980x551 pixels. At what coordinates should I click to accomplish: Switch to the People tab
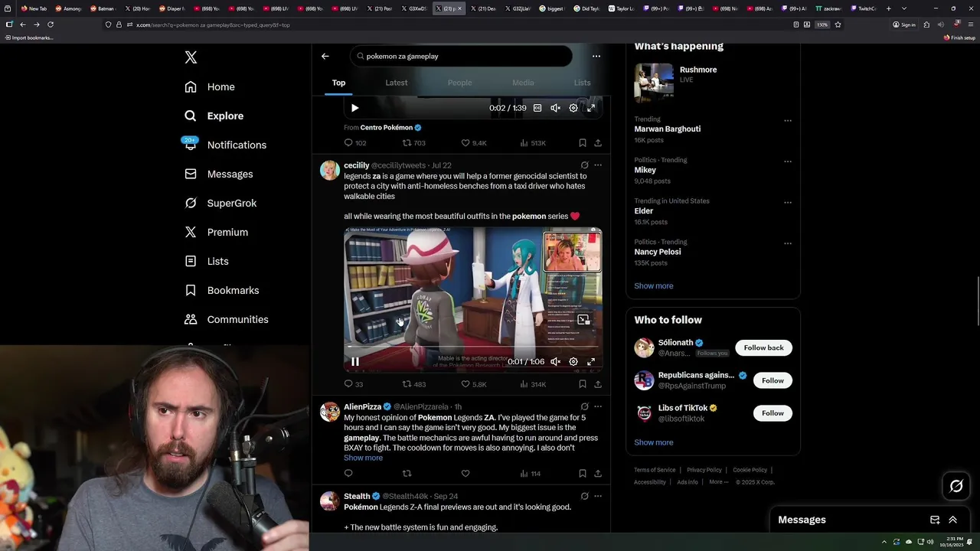point(459,83)
